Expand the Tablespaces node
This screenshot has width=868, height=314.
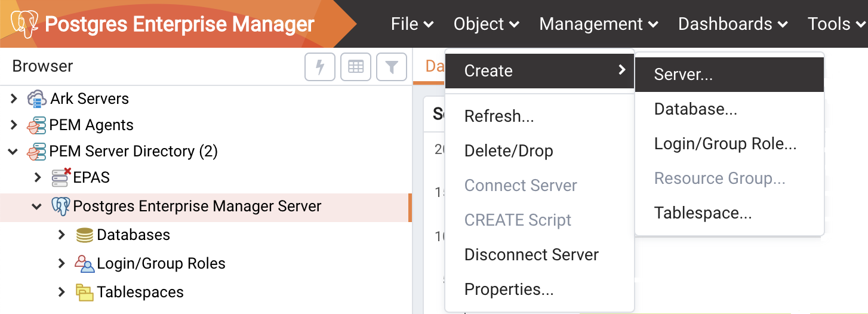pyautogui.click(x=61, y=293)
